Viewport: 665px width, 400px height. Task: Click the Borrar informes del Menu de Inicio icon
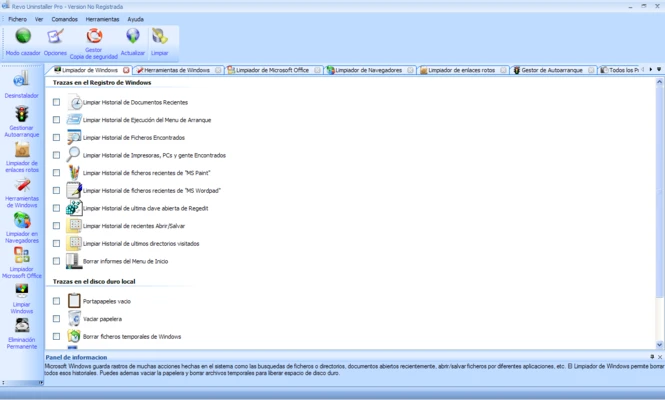click(74, 261)
